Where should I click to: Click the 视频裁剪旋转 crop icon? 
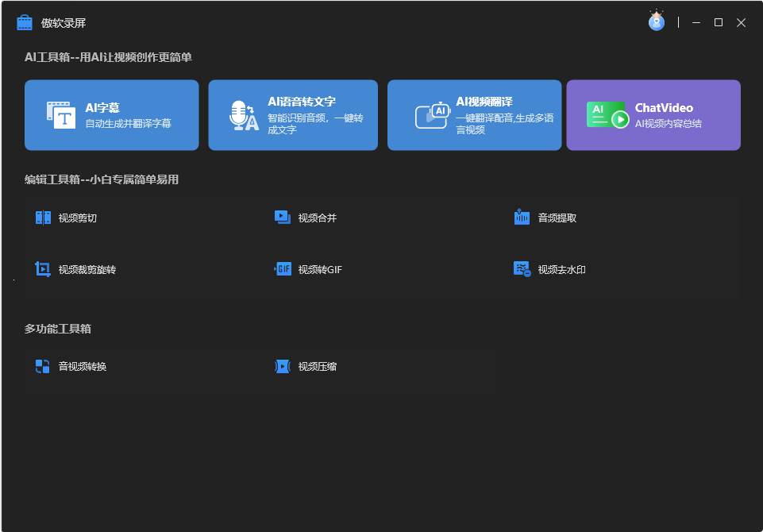[x=43, y=269]
